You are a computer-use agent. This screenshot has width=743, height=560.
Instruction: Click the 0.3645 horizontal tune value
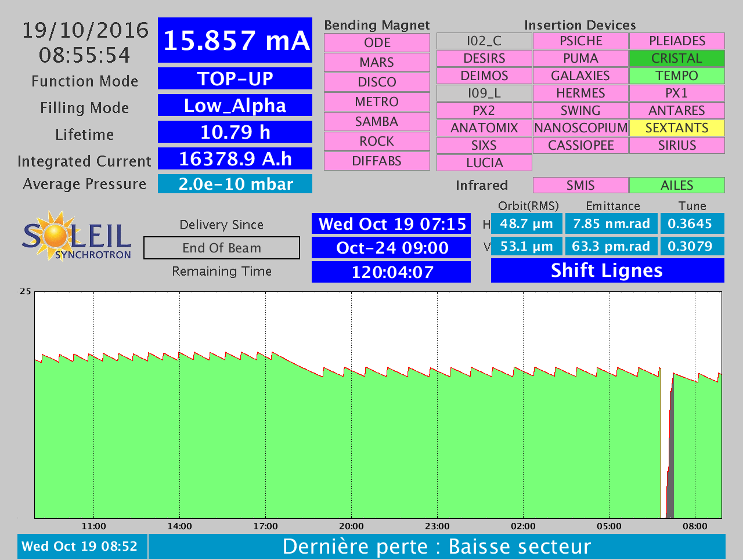(692, 223)
